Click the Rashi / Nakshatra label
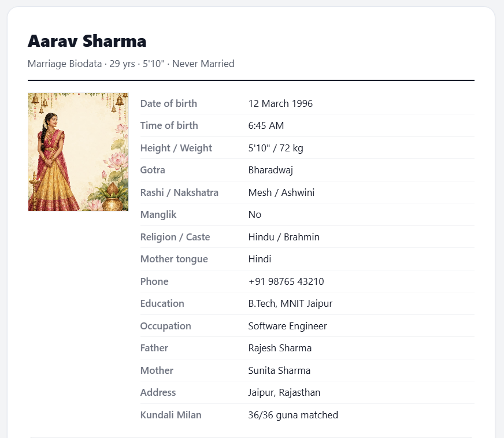 (x=179, y=192)
